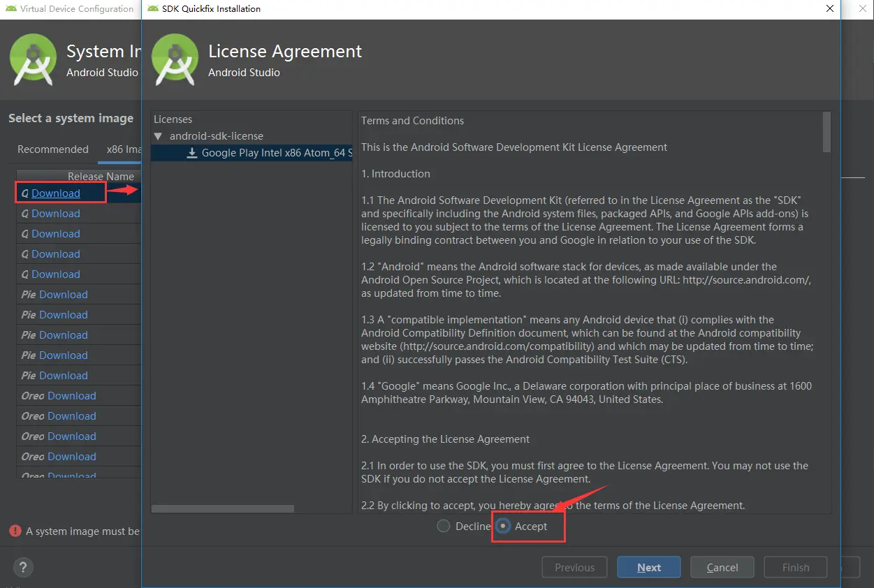Click the vertical scrollbar of the license terms
This screenshot has height=588, width=874.
click(826, 133)
